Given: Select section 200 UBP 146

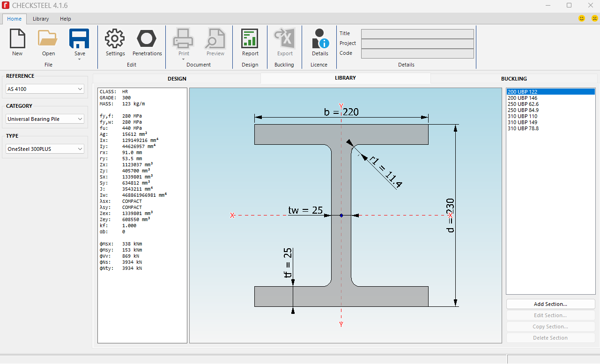Looking at the screenshot, I should point(550,98).
